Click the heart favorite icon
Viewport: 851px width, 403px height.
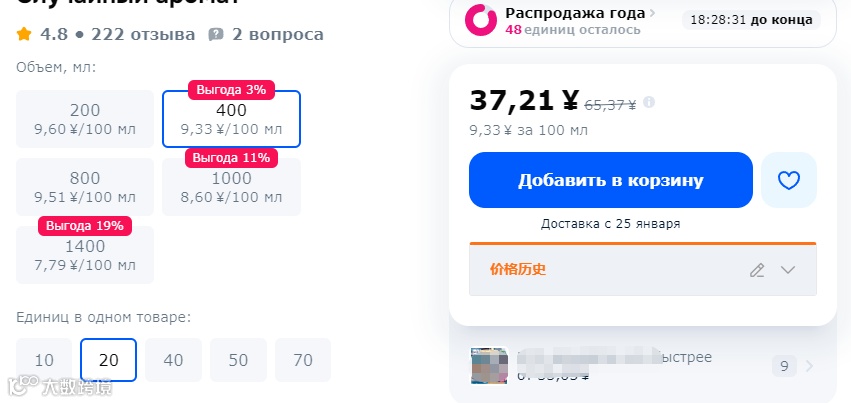point(789,180)
